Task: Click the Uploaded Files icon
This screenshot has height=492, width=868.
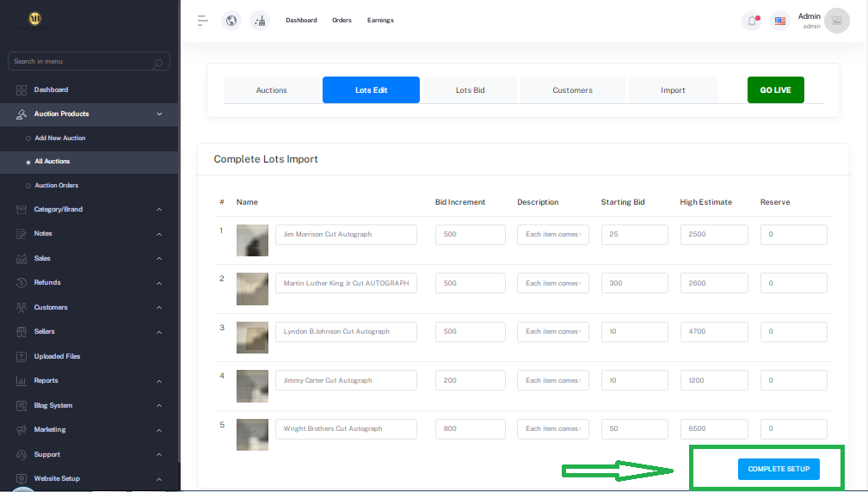Action: tap(22, 357)
